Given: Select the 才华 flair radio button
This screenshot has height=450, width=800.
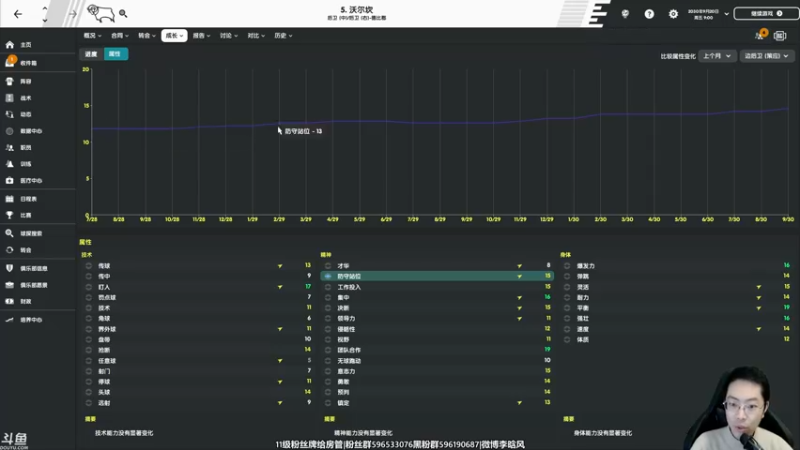Looking at the screenshot, I should [x=328, y=266].
